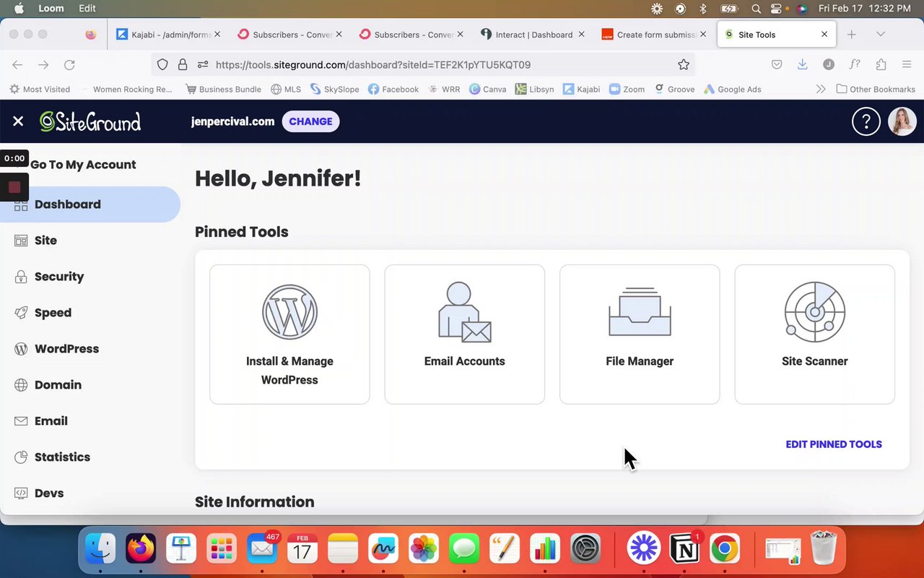Screen dimensions: 924x578
Task: Click the jenpercival.com domain name in header
Action: point(232,121)
